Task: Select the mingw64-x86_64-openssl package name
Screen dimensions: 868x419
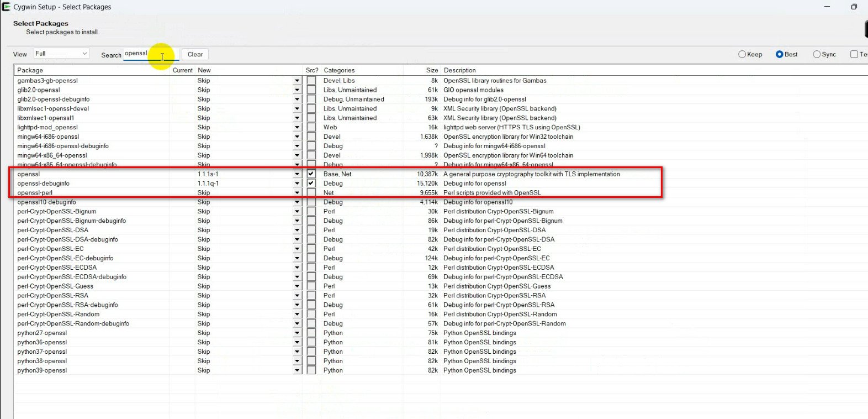Action: (x=52, y=155)
